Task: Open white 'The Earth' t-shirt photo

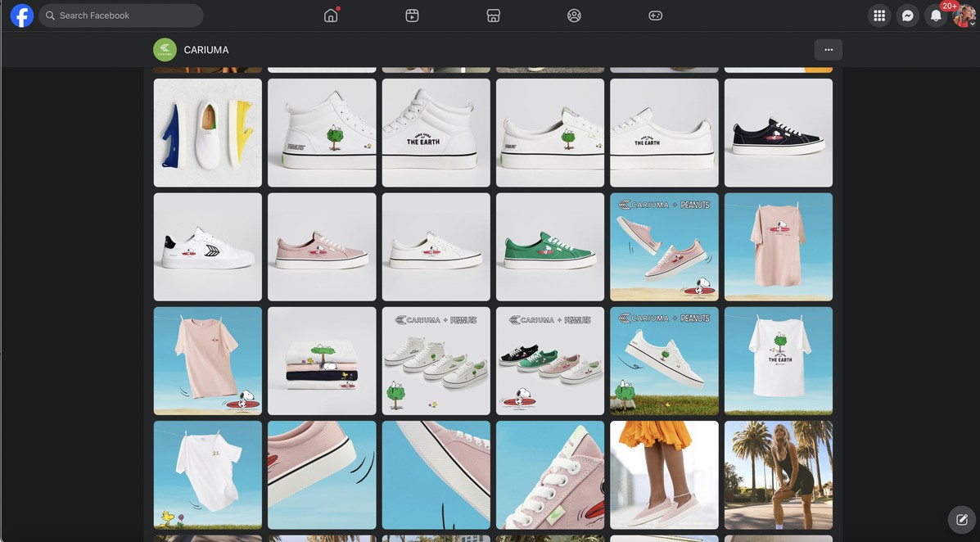Action: coord(779,361)
